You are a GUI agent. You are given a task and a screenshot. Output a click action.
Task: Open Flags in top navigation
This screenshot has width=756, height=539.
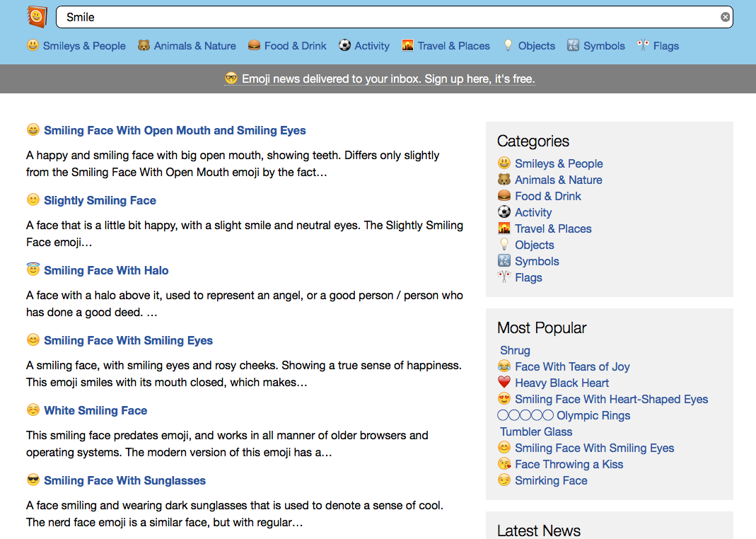(666, 46)
